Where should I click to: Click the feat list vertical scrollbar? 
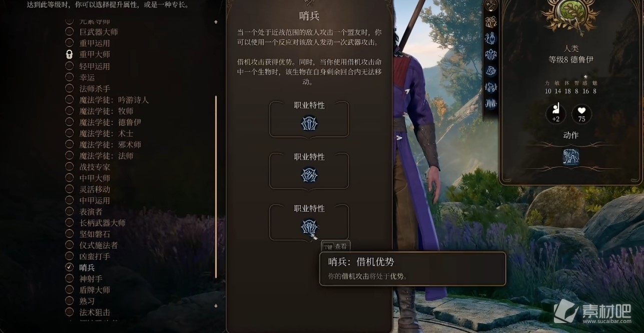(216, 186)
